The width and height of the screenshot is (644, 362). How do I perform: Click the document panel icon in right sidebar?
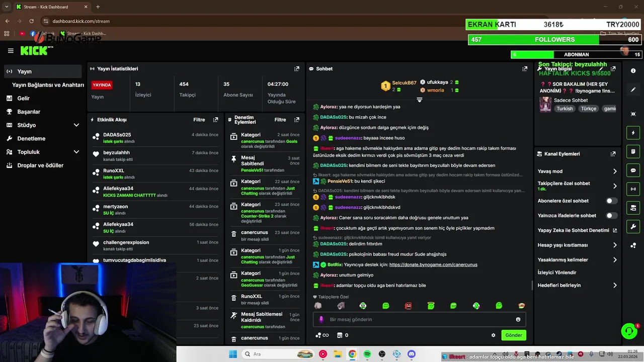click(x=633, y=151)
